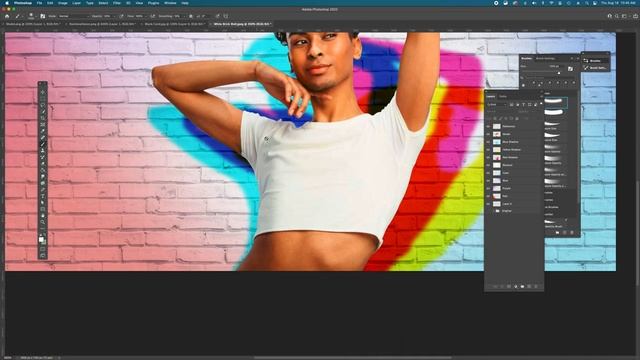Click the Yellow Shadow layer thumbnail
This screenshot has width=640, height=360.
tap(497, 150)
